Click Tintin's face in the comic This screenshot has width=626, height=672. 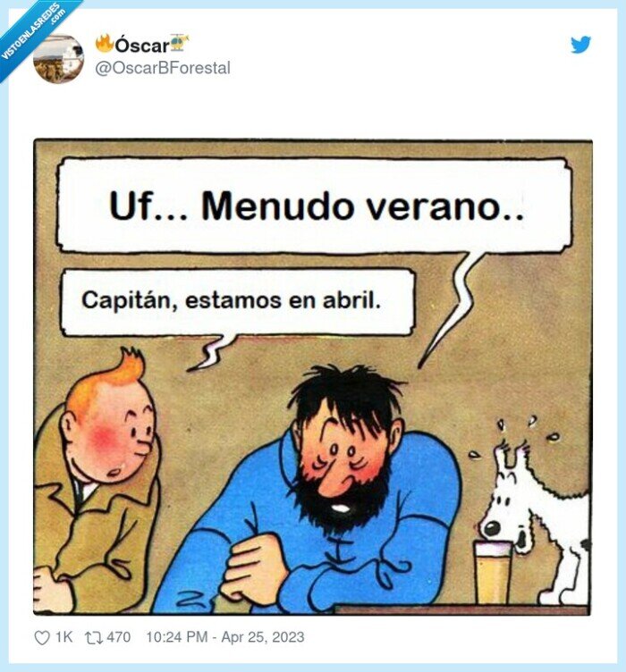[115, 433]
